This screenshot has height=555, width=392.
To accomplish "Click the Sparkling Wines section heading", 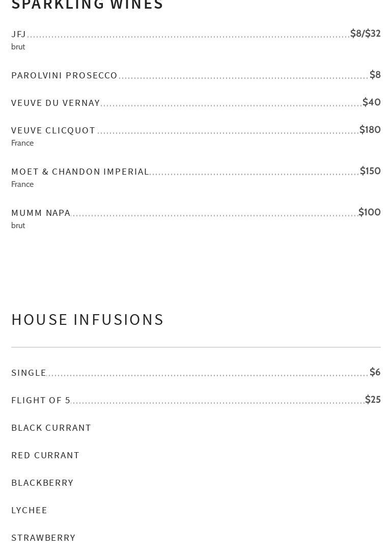I will 87,5.
